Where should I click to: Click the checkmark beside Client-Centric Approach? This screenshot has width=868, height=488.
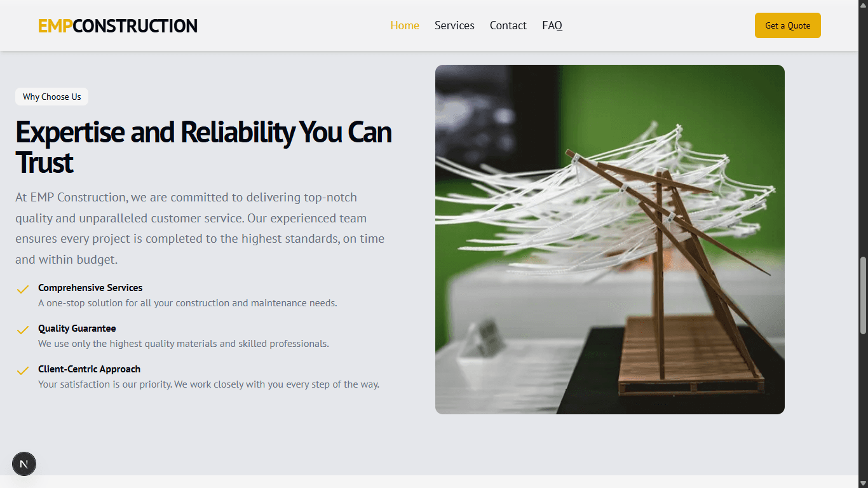[x=23, y=371]
